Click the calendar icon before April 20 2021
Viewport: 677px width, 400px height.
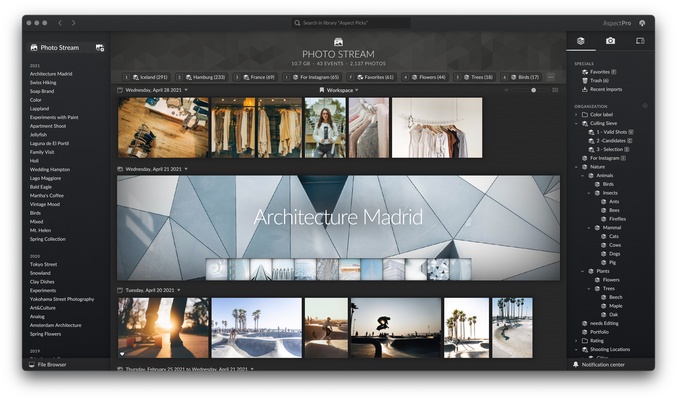click(120, 290)
